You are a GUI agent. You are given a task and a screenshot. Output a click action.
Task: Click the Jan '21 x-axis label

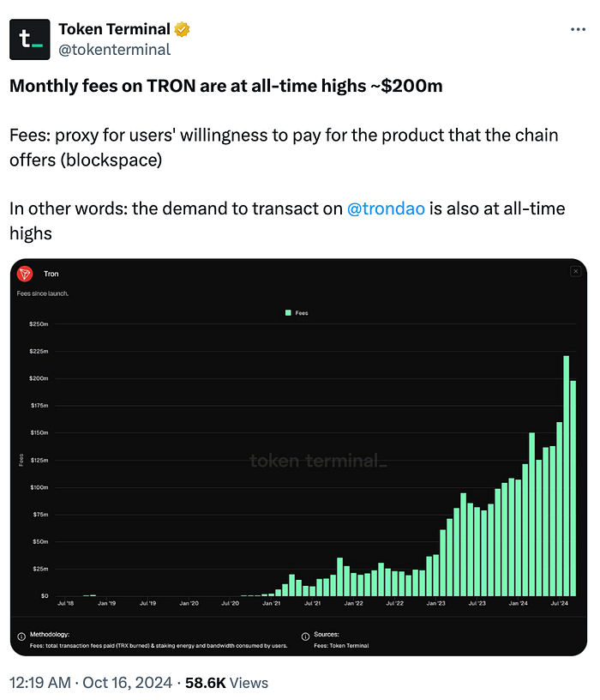(271, 603)
